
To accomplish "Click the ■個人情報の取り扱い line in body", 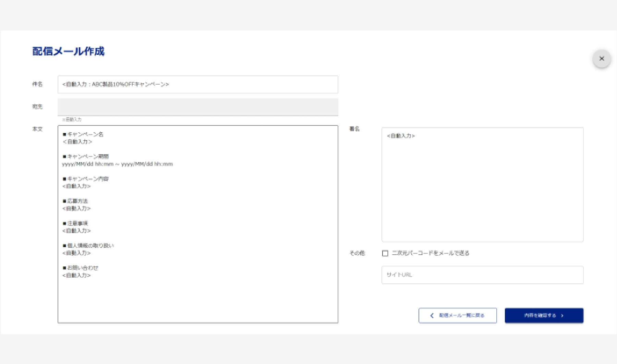I will (88, 246).
